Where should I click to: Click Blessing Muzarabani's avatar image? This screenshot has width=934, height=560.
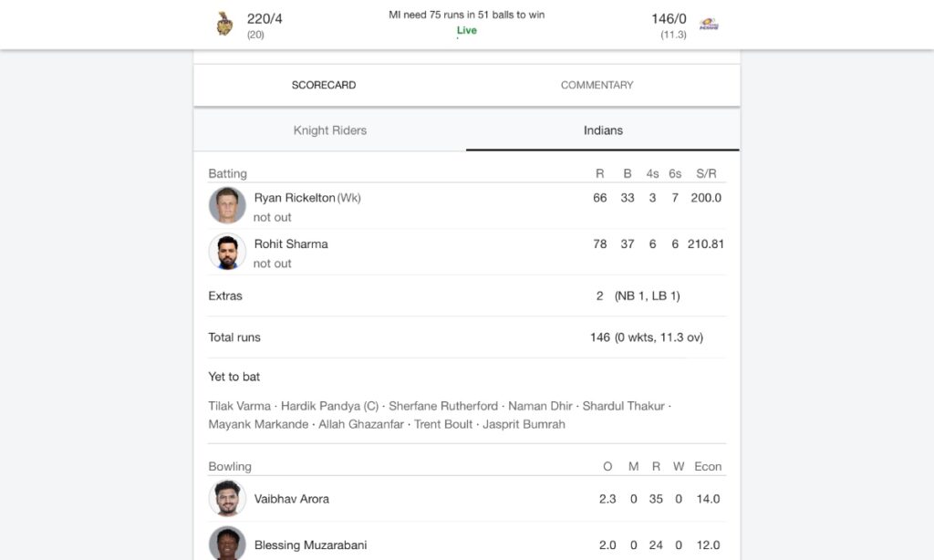pos(227,544)
